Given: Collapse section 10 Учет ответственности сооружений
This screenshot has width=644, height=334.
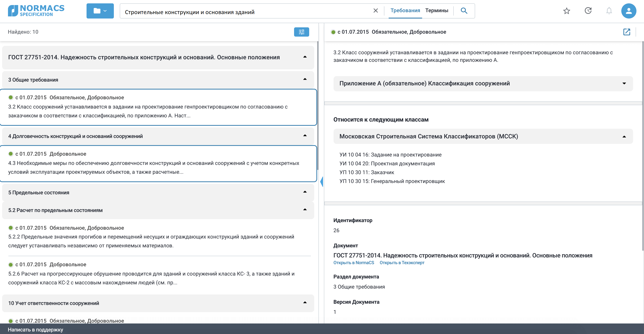Looking at the screenshot, I should pos(305,303).
